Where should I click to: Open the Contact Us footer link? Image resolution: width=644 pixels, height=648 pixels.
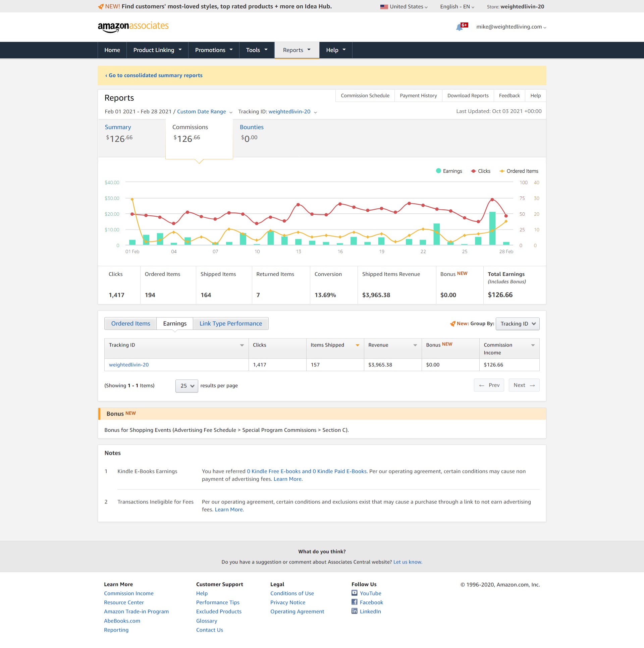(210, 630)
